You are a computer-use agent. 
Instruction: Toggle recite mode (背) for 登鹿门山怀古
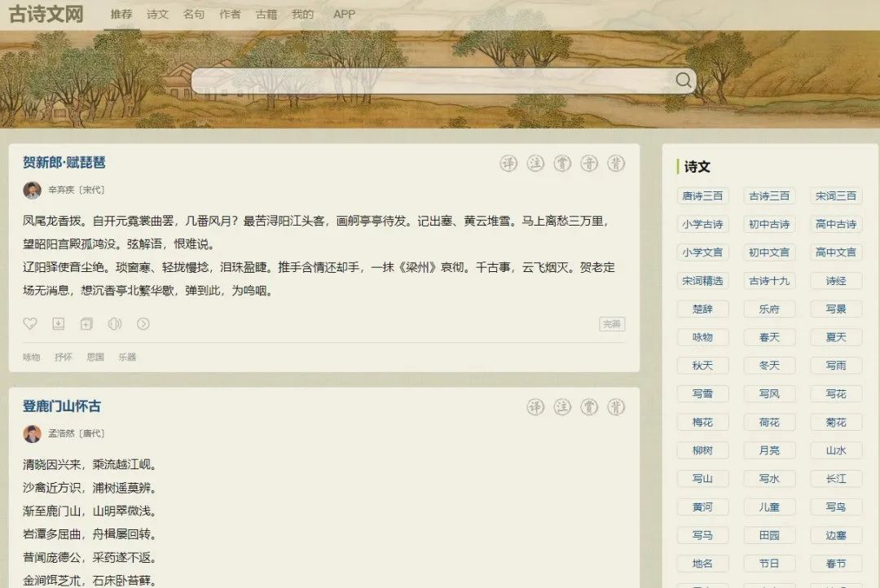coord(616,406)
